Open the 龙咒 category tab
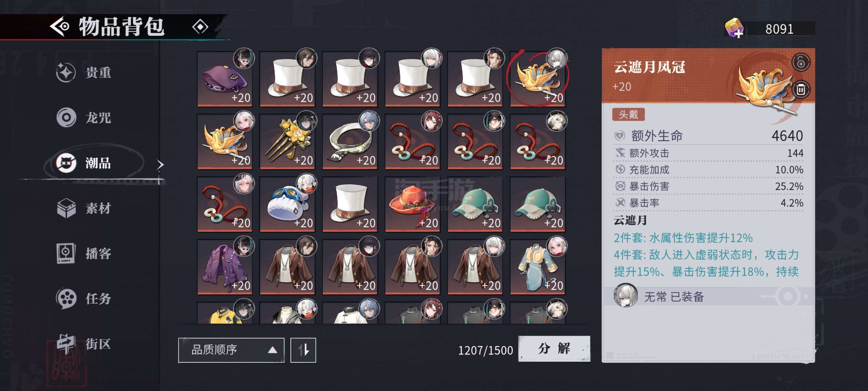868x391 pixels. [x=84, y=118]
